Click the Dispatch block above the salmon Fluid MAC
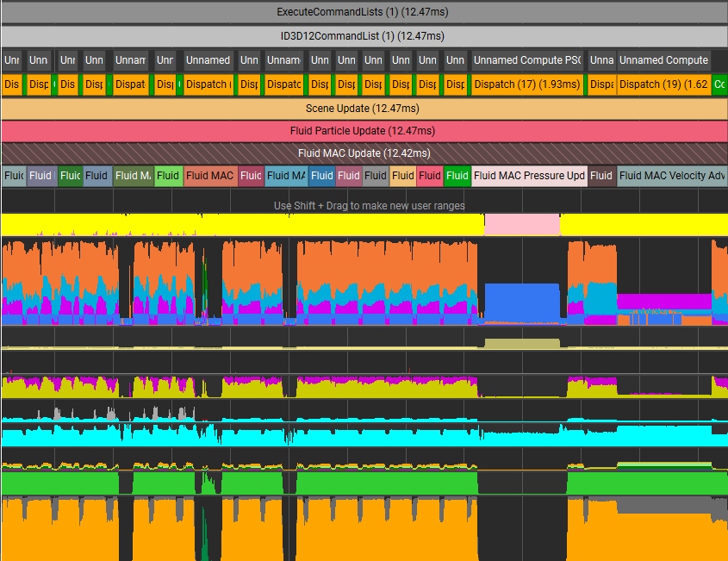 click(208, 84)
